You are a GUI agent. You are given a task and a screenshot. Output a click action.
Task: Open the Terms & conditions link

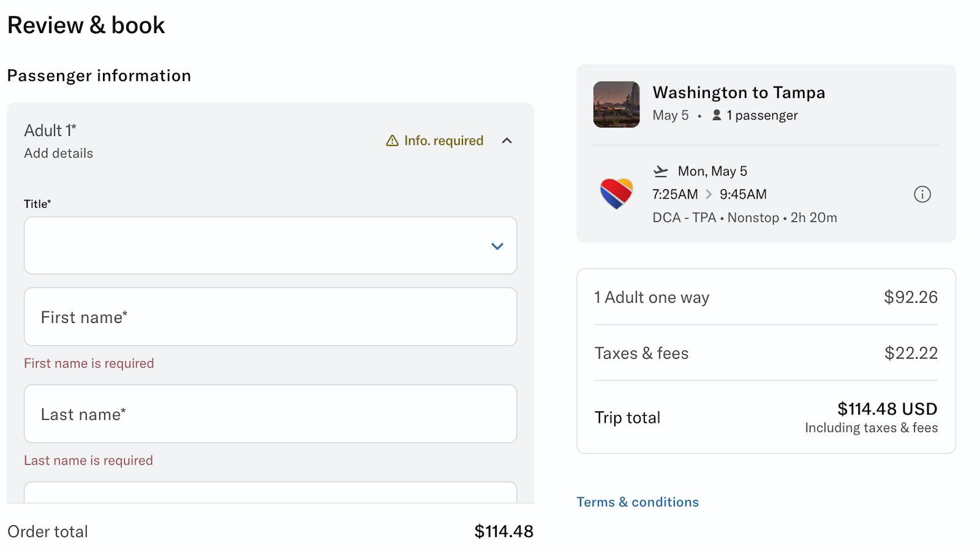click(637, 502)
